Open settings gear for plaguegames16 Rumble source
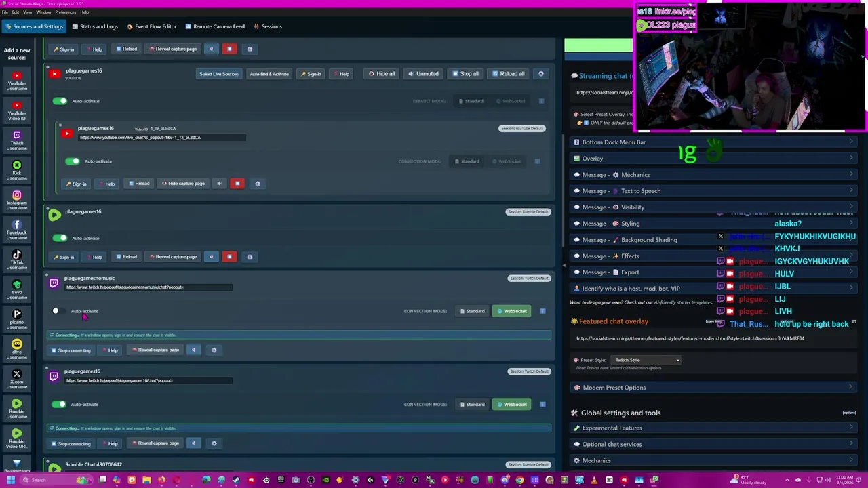 pos(250,257)
